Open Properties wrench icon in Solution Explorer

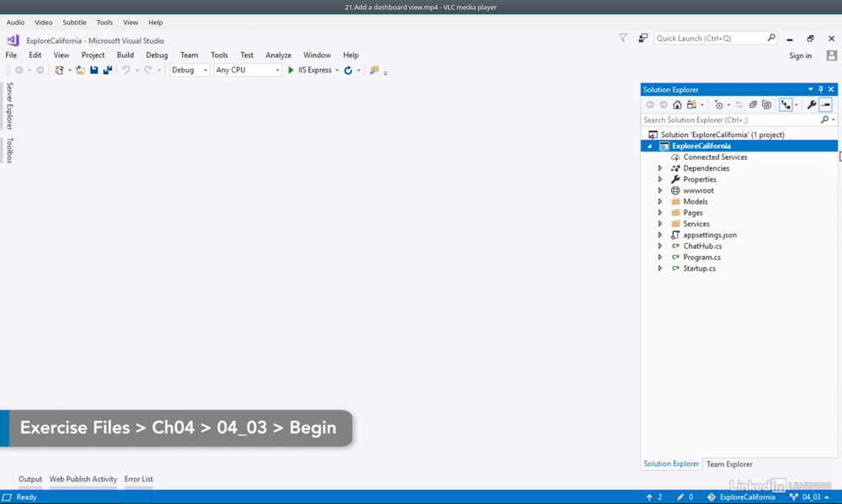(x=812, y=104)
